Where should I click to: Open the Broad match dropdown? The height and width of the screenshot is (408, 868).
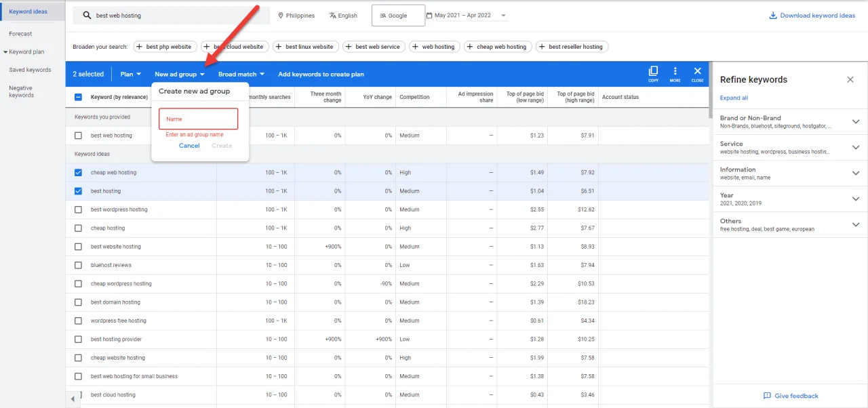point(241,74)
